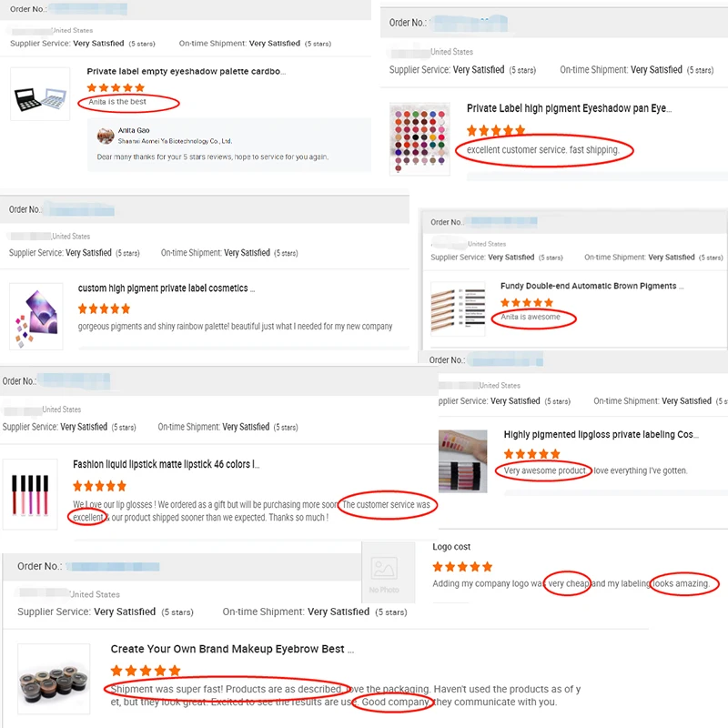Open the empty eyeshadow palette cardboard thumbnail
Screen dimensions: 728x728
click(40, 95)
